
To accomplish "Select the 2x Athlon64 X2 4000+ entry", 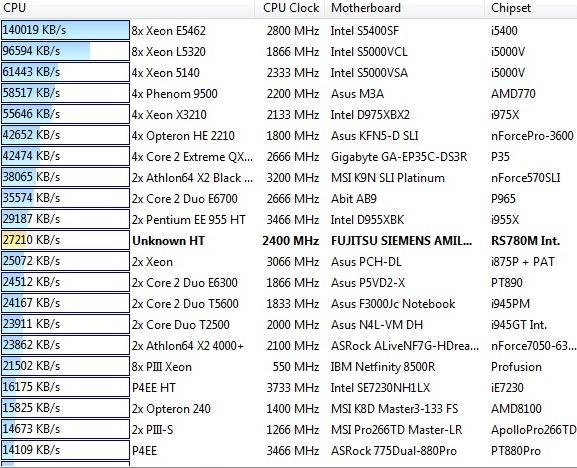I will pyautogui.click(x=188, y=345).
